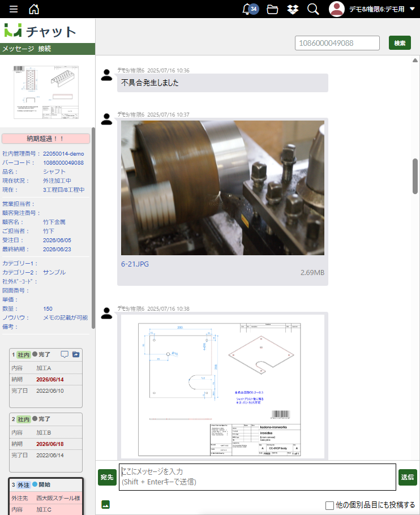420x515 pixels.
Task: Click 社内管理番号 value 22050014-demo
Action: (63, 154)
